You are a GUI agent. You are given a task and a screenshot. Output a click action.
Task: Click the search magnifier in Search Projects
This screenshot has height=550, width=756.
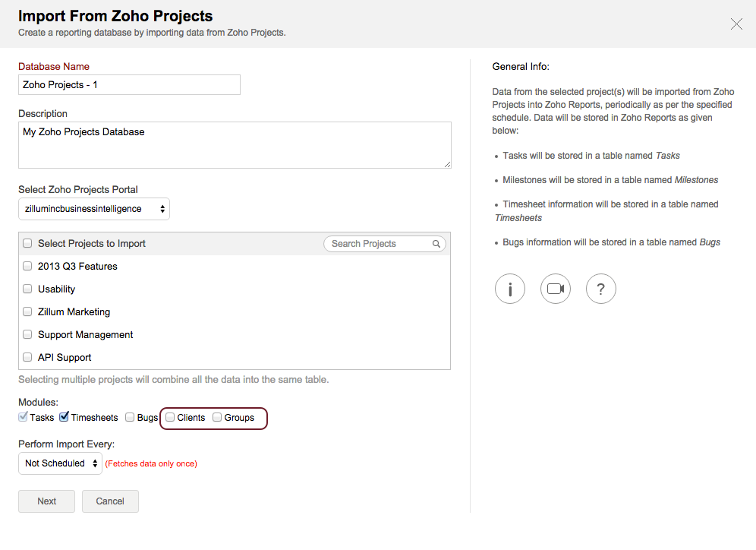click(x=436, y=244)
